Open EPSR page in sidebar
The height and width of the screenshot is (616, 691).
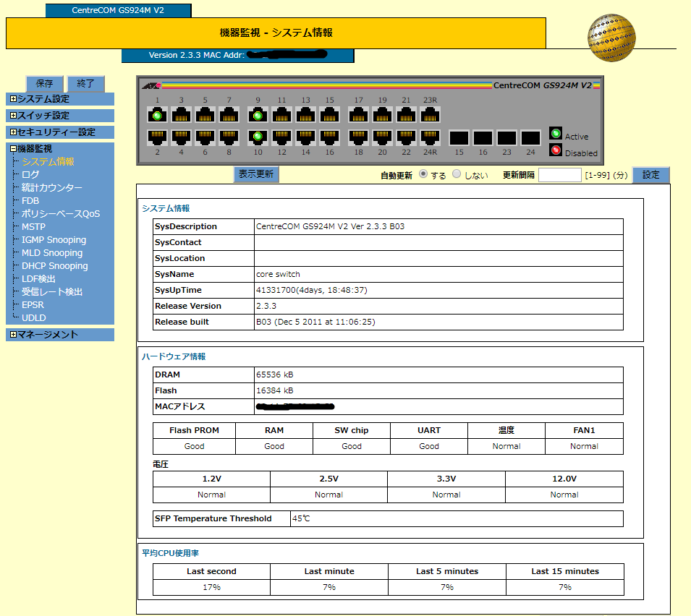[33, 304]
